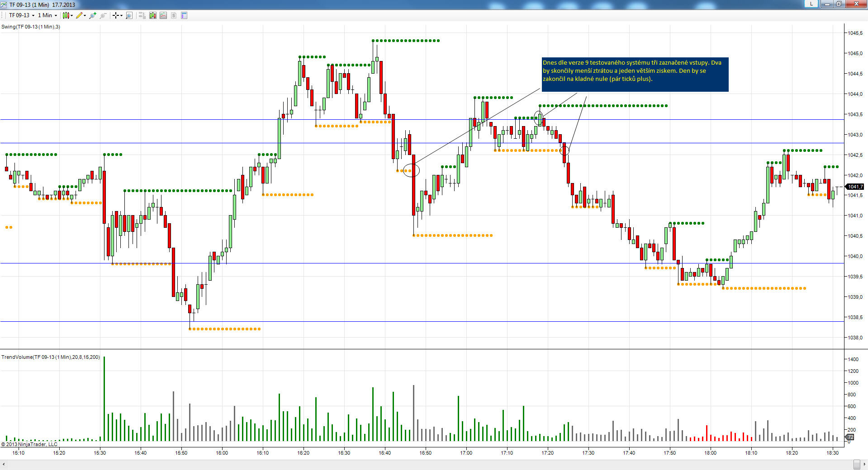The image size is (868, 470).
Task: Select the crosshair cursor tool
Action: coord(116,15)
